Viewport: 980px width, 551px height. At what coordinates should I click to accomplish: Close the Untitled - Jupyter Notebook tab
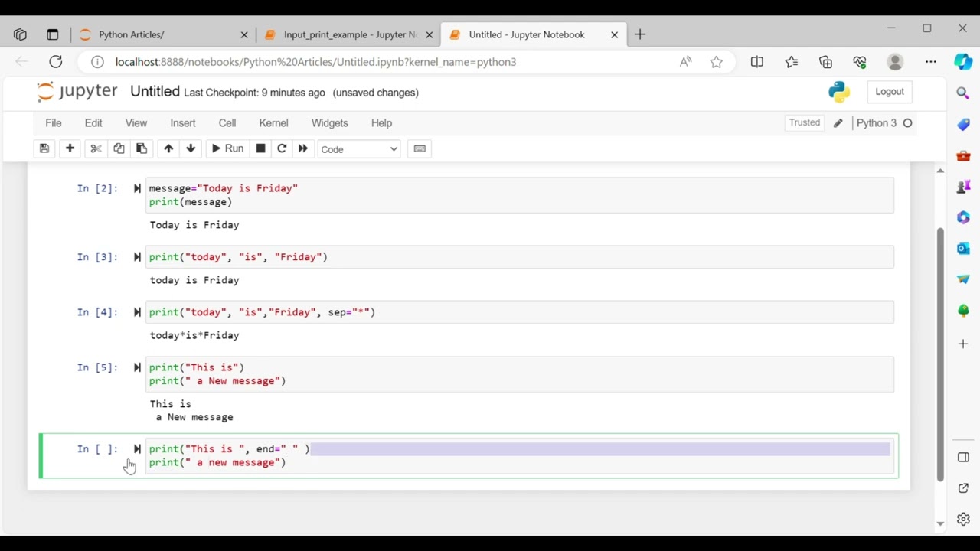614,34
